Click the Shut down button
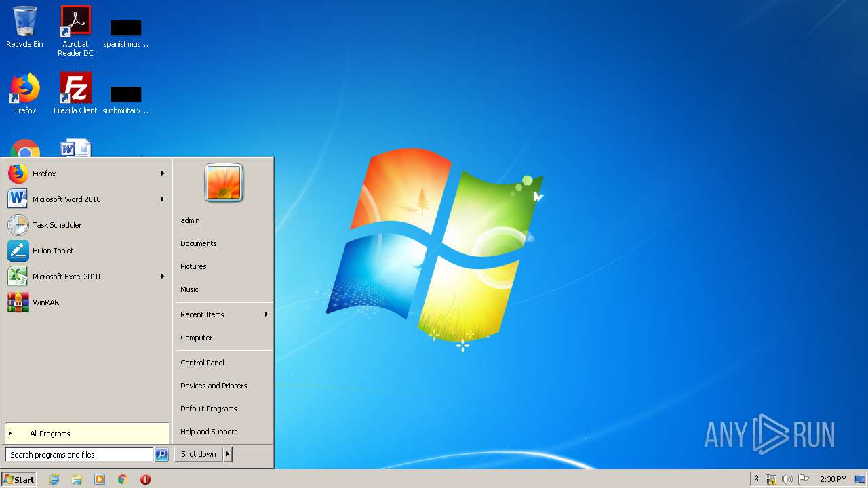The height and width of the screenshot is (488, 868). (x=199, y=455)
